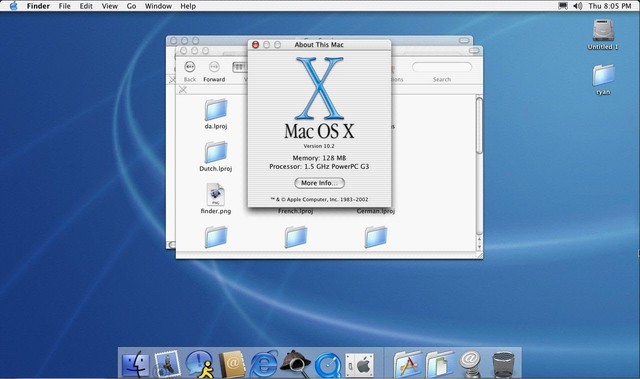Click the Back button in Finder toolbar

[190, 71]
